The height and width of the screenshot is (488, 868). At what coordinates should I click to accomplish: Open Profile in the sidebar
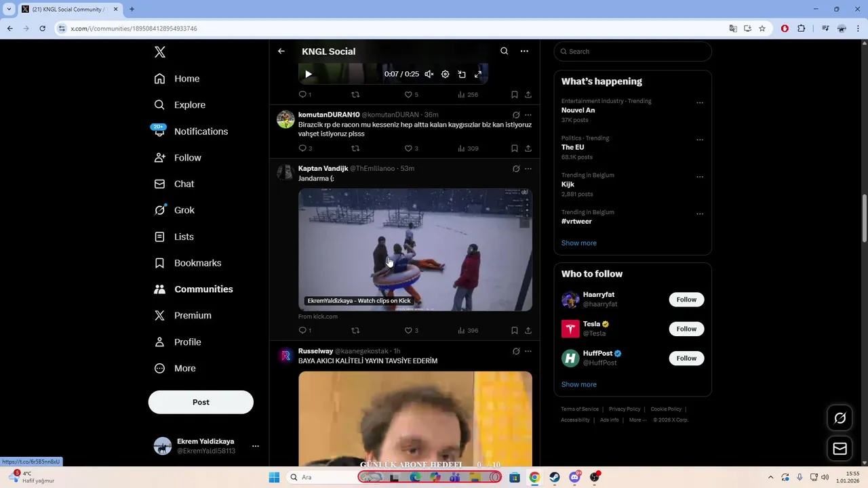click(x=178, y=342)
